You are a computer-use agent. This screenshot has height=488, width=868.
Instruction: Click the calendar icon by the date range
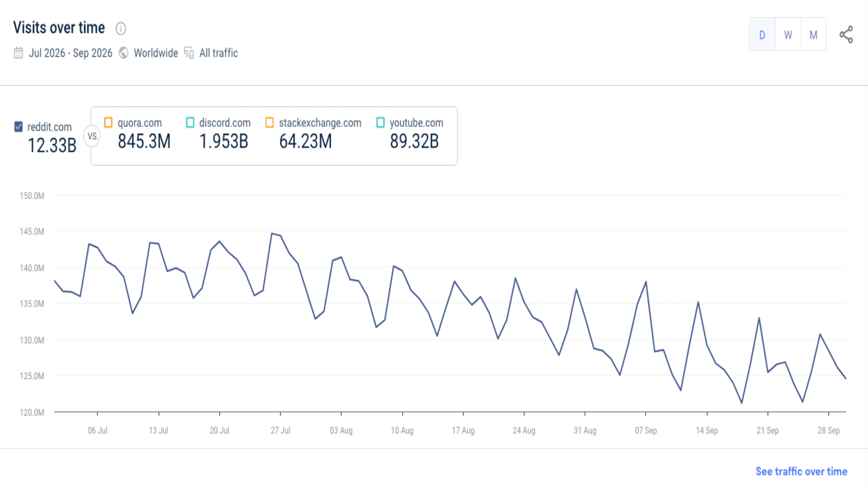(x=18, y=53)
